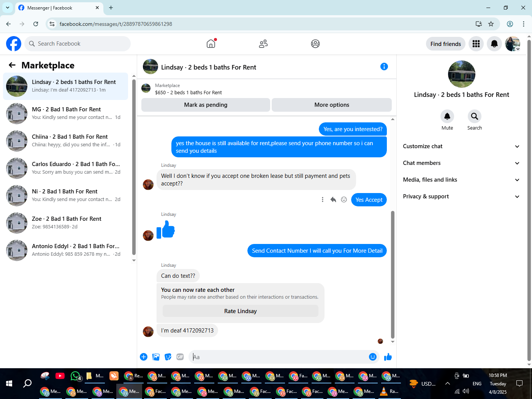532x399 pixels.
Task: Open more actions plus icon
Action: (144, 357)
